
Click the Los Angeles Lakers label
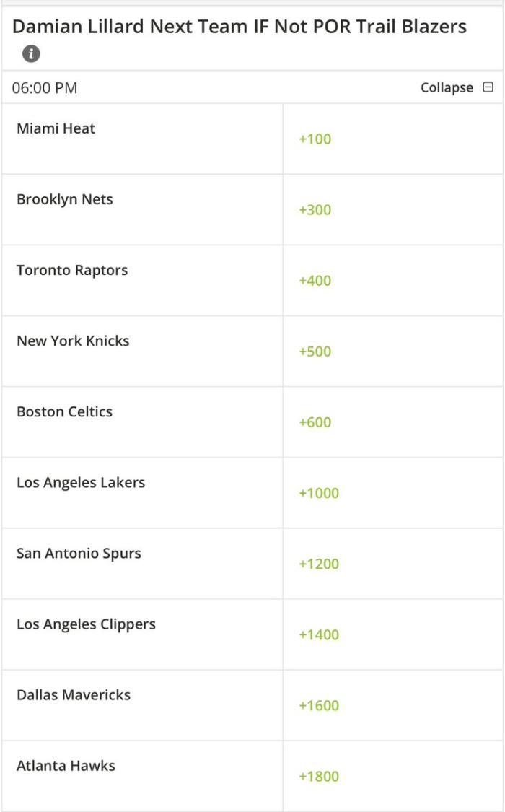81,482
